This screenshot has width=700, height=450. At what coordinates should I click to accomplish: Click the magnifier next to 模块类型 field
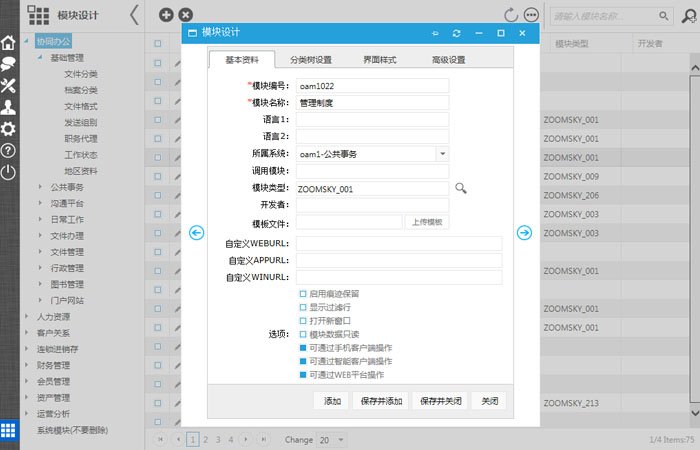461,188
